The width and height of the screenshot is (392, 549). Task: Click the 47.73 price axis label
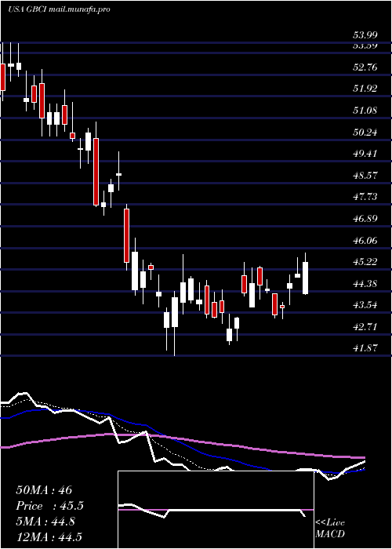click(x=365, y=197)
